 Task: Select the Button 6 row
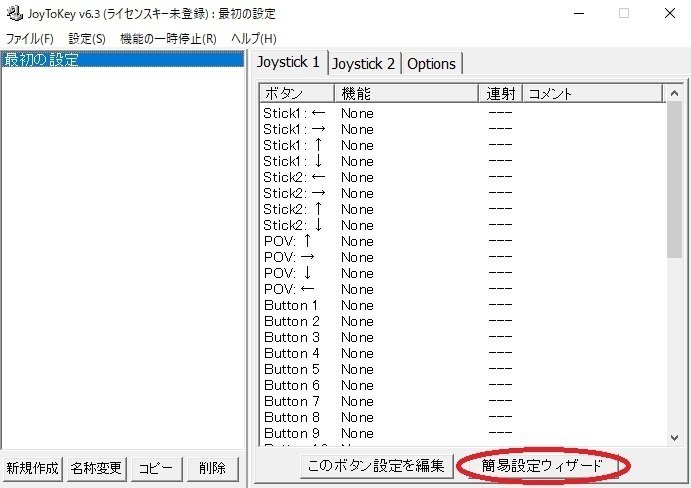pyautogui.click(x=462, y=385)
